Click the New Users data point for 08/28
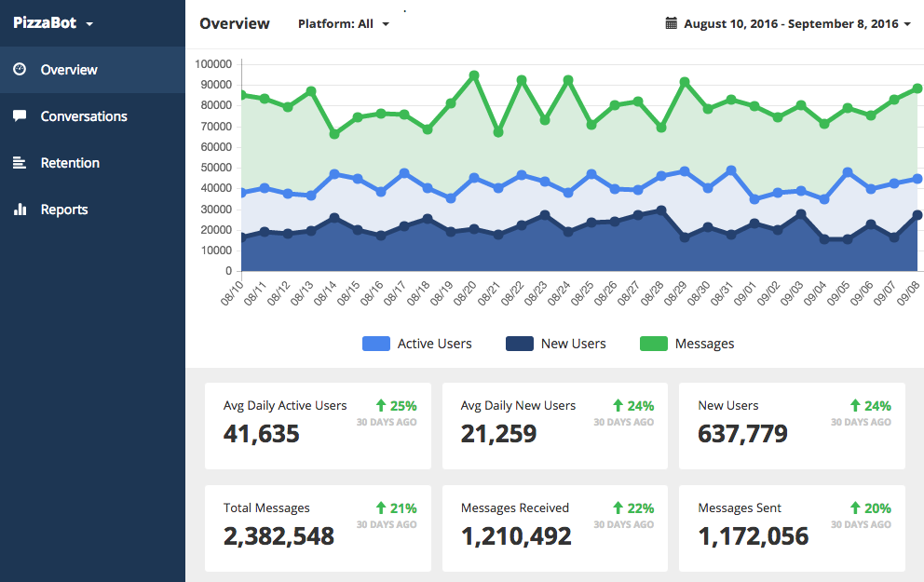 [x=661, y=210]
